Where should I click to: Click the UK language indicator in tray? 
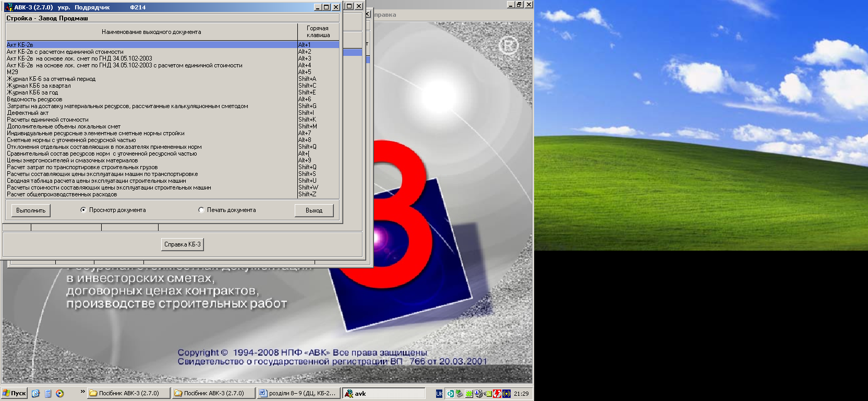[439, 394]
